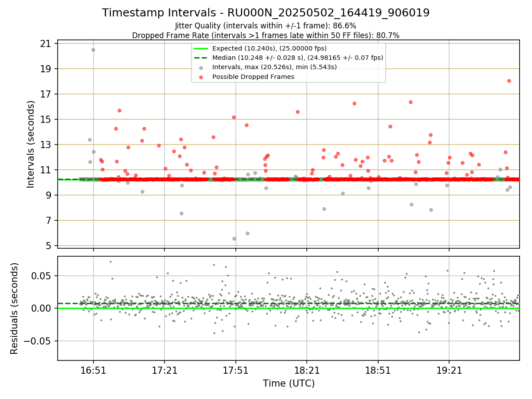Select the Jitter Quality 86.6% subtitle line
Viewport: 532px width, 399px height.
(x=266, y=26)
